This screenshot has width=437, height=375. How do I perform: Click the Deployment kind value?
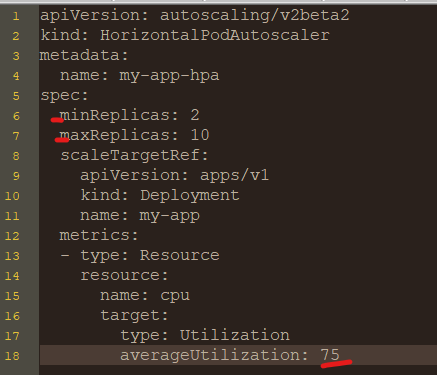(190, 196)
